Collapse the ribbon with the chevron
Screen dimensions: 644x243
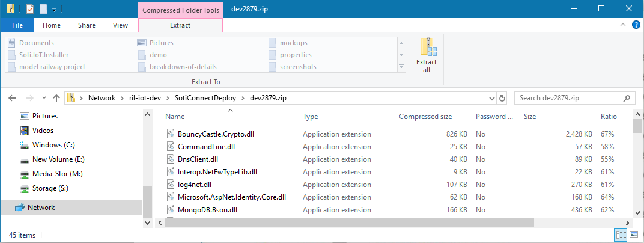622,25
